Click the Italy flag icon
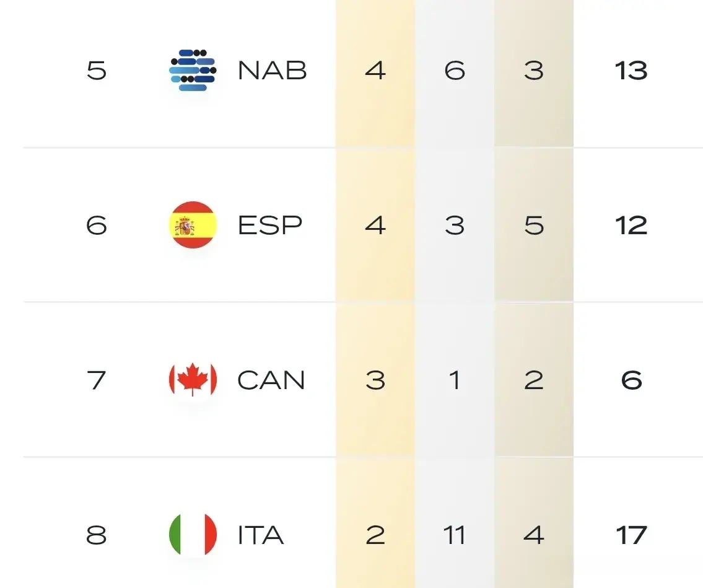703x588 pixels. tap(193, 535)
